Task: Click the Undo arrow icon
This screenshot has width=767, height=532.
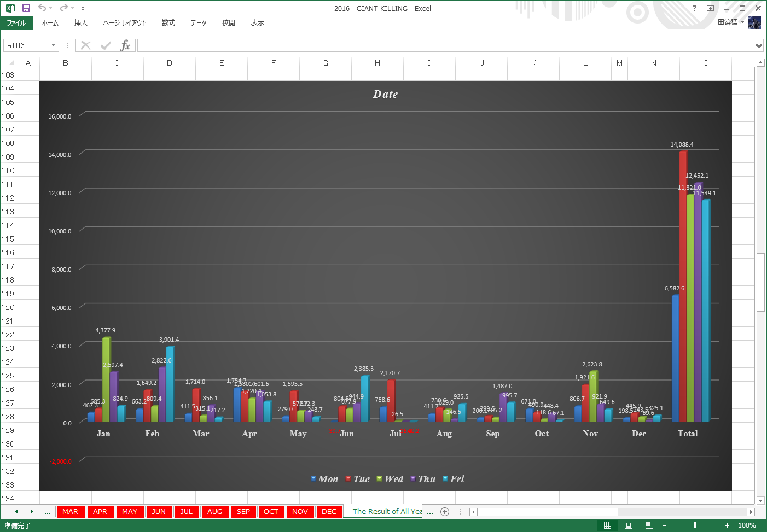Action: (42, 8)
